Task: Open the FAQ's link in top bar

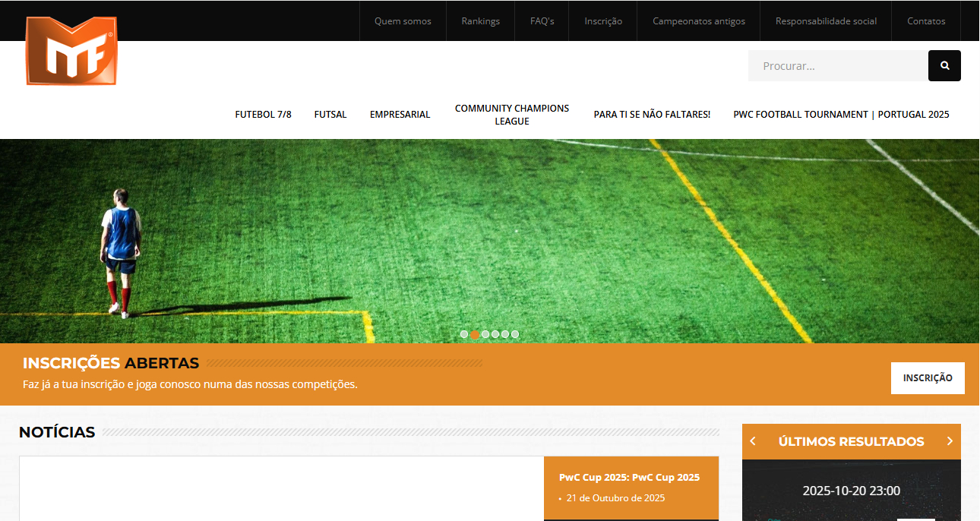Action: 542,21
